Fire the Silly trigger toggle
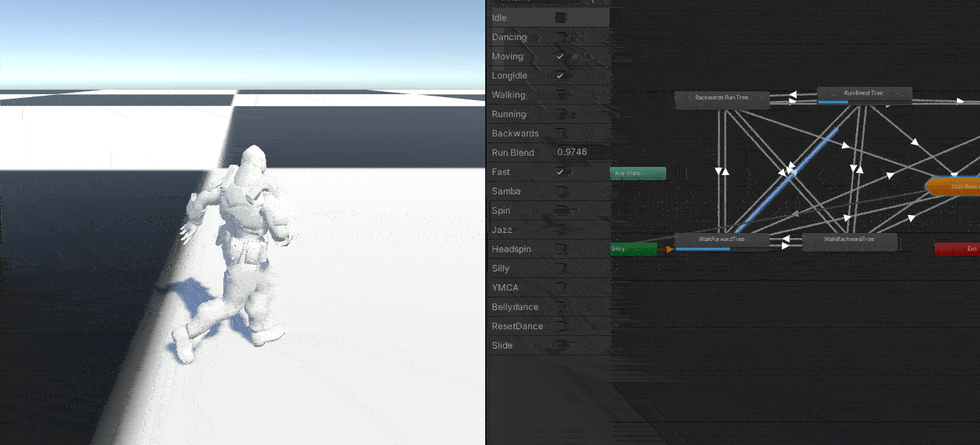This screenshot has height=445, width=980. point(561,268)
